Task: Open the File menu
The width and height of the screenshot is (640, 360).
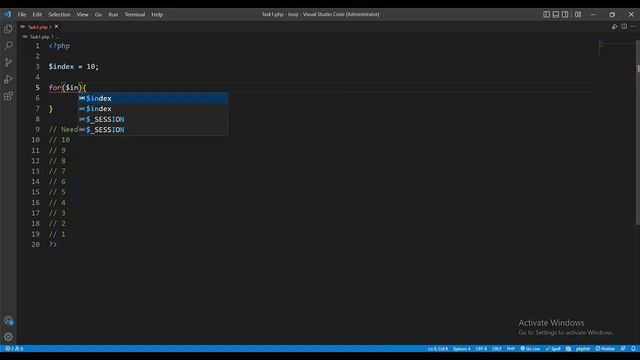Action: [22, 14]
